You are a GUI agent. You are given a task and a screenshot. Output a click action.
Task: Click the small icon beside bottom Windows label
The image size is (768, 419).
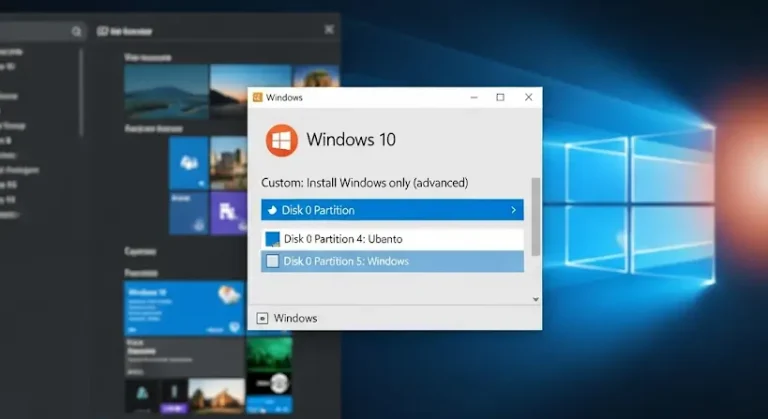pyautogui.click(x=263, y=319)
